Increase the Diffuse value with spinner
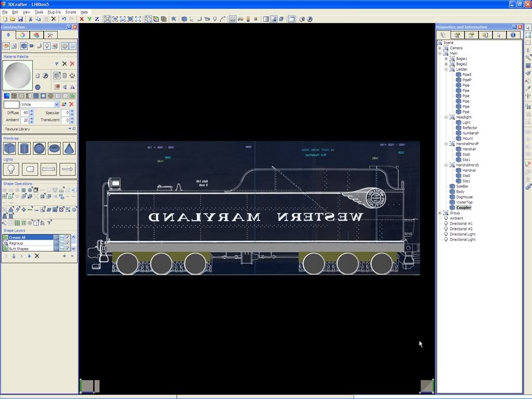 32,111
